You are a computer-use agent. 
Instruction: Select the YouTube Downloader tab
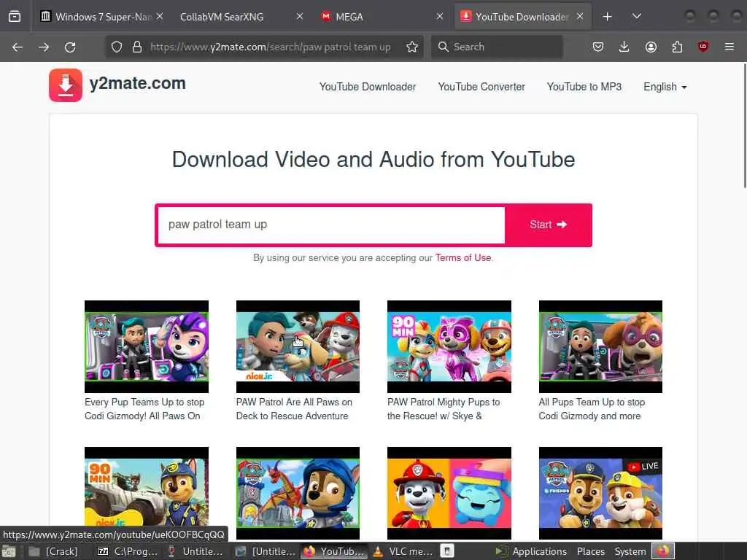point(522,17)
